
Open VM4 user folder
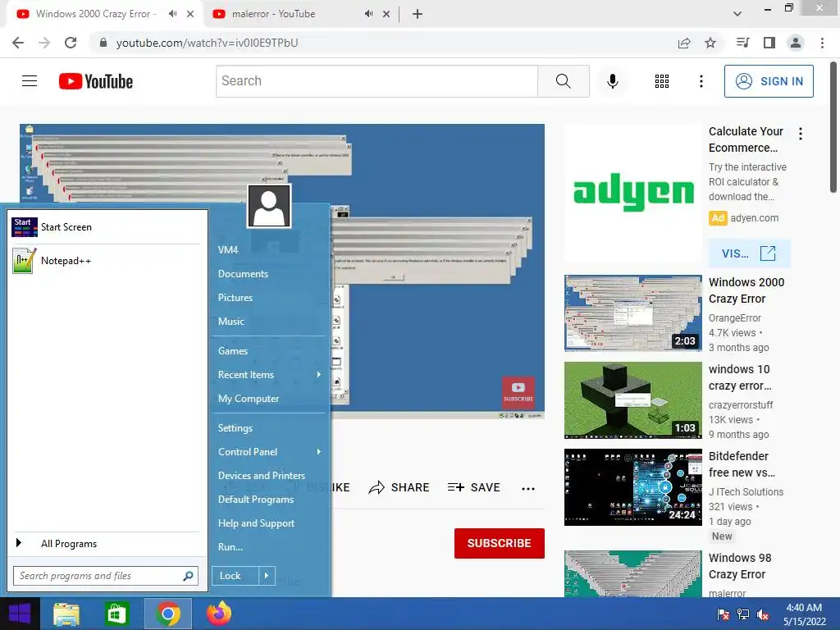coord(228,249)
